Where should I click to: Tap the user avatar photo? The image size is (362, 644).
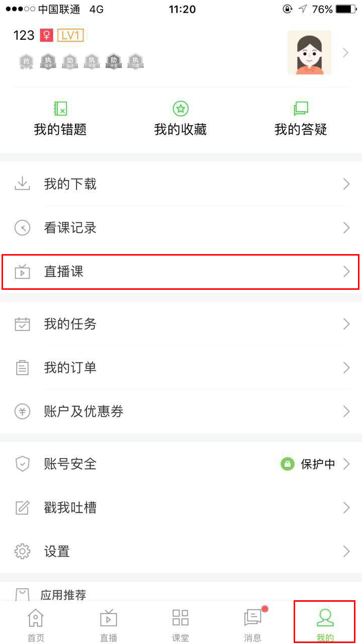310,52
